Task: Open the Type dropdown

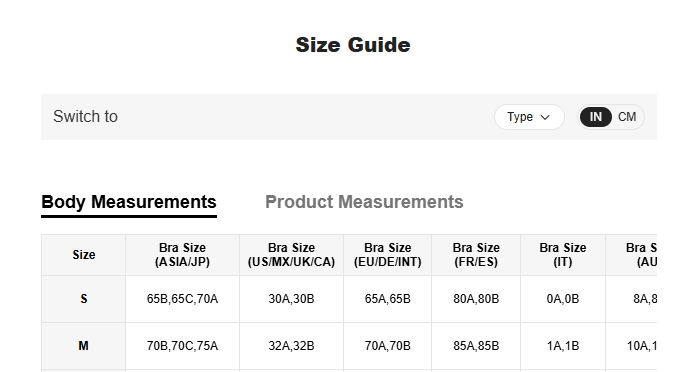Action: pyautogui.click(x=529, y=117)
